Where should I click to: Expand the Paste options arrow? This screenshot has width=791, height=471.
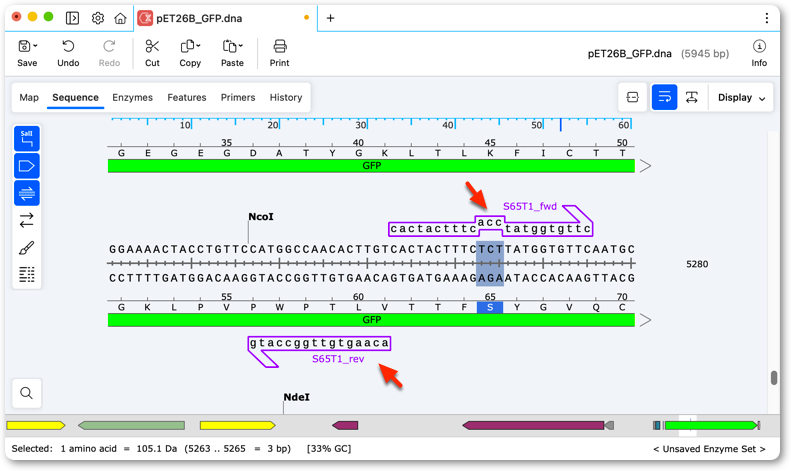click(241, 46)
